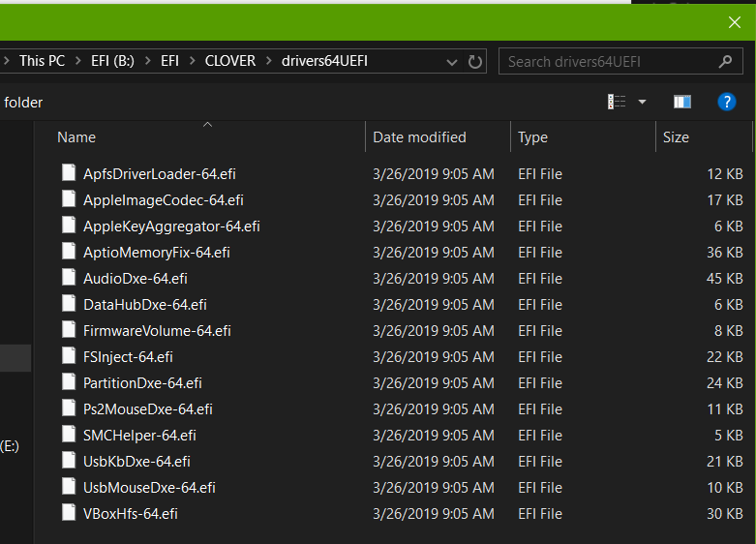
Task: Select the This PC breadcrumb
Action: [42, 61]
